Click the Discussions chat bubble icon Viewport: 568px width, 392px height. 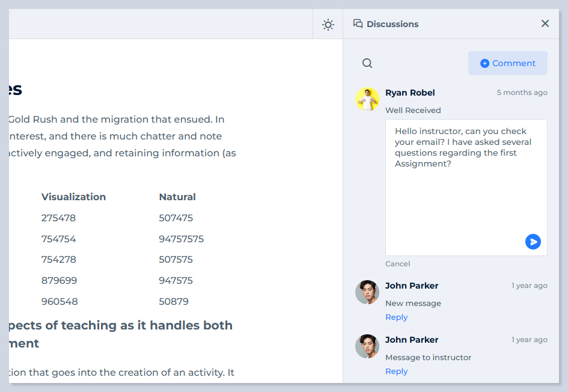pos(358,24)
